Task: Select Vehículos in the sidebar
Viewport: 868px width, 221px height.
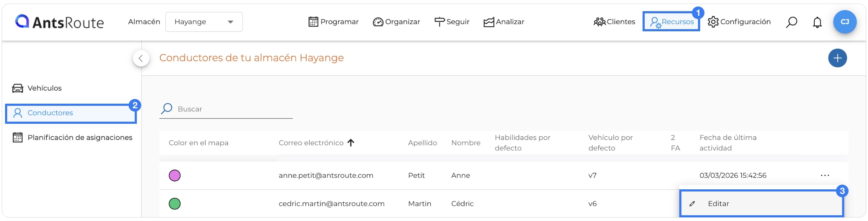Action: (37, 88)
